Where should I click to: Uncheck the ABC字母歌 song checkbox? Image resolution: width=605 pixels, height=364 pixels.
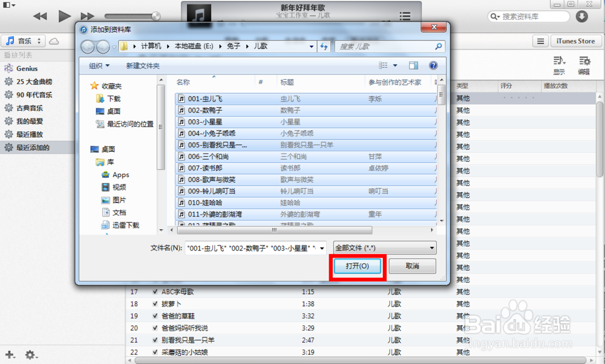[x=155, y=291]
